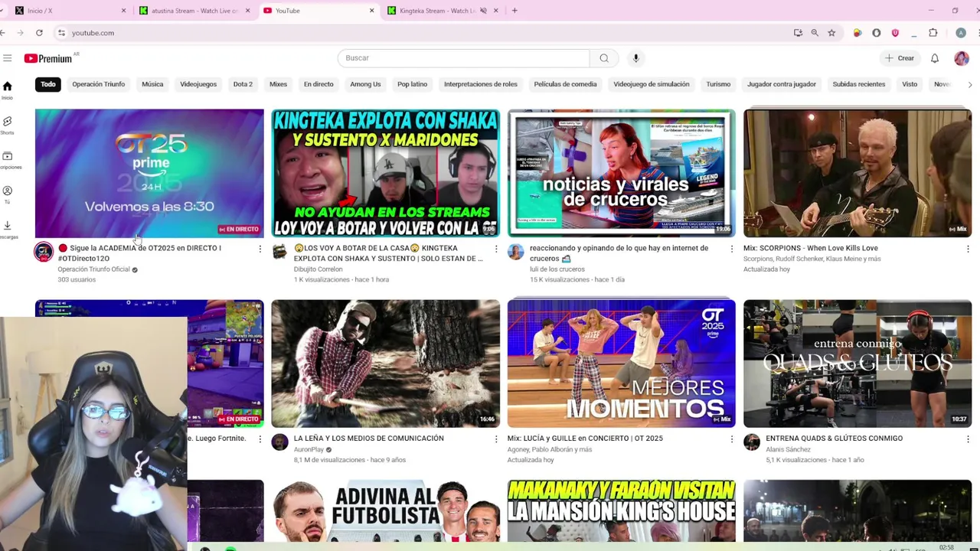Open options for La leña video
980x551 pixels.
(495, 439)
